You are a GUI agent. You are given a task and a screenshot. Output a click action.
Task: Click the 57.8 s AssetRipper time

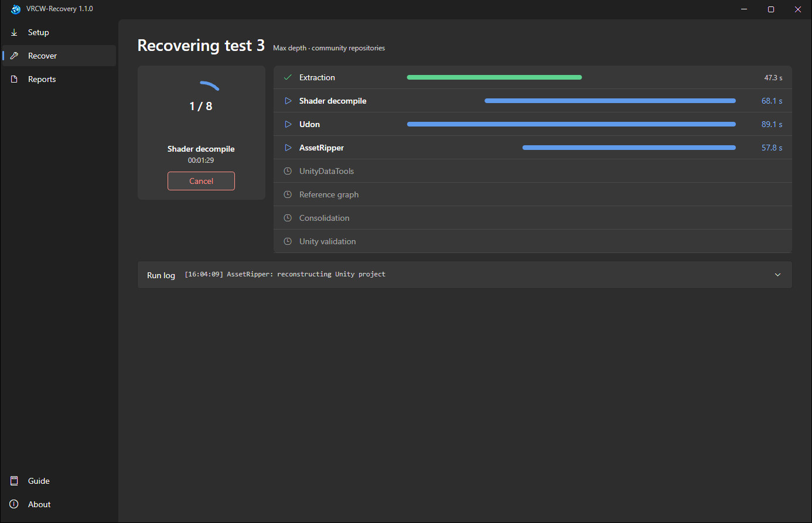[x=772, y=148]
